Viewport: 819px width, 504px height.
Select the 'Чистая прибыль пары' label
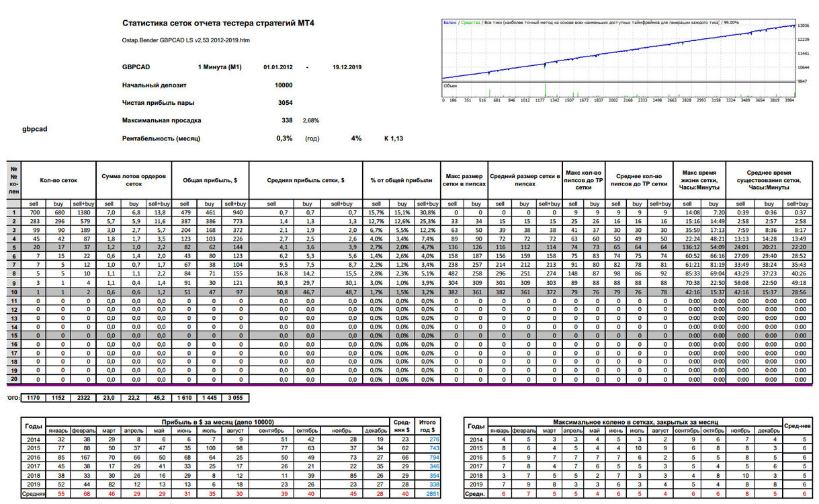(x=159, y=103)
